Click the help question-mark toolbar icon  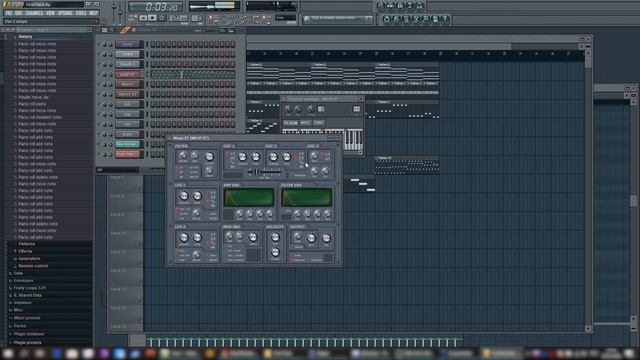tap(444, 19)
